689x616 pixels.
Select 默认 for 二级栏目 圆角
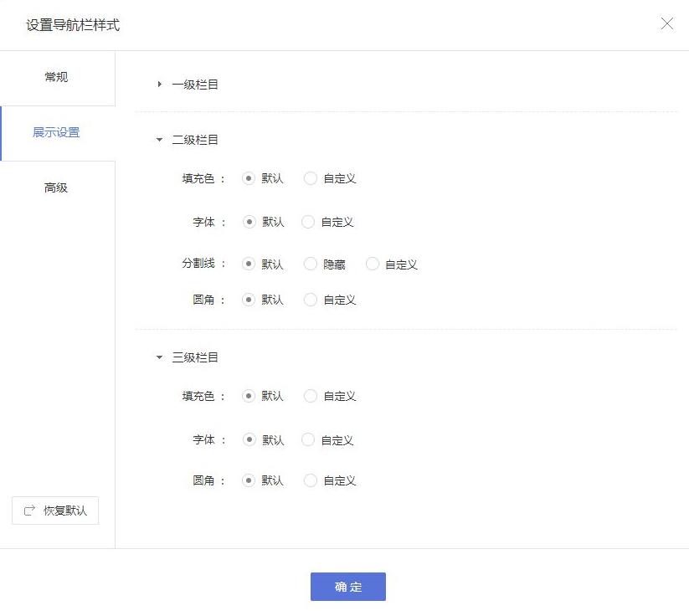click(249, 300)
